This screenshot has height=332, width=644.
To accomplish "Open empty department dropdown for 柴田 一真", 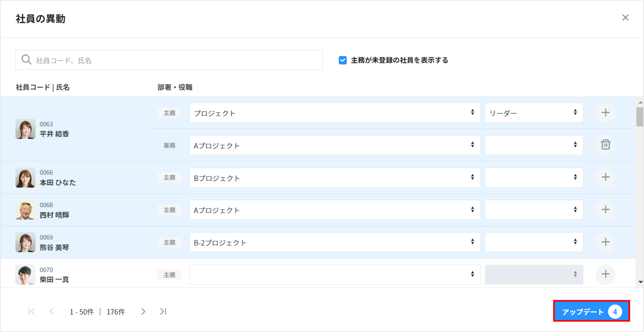I will [334, 275].
